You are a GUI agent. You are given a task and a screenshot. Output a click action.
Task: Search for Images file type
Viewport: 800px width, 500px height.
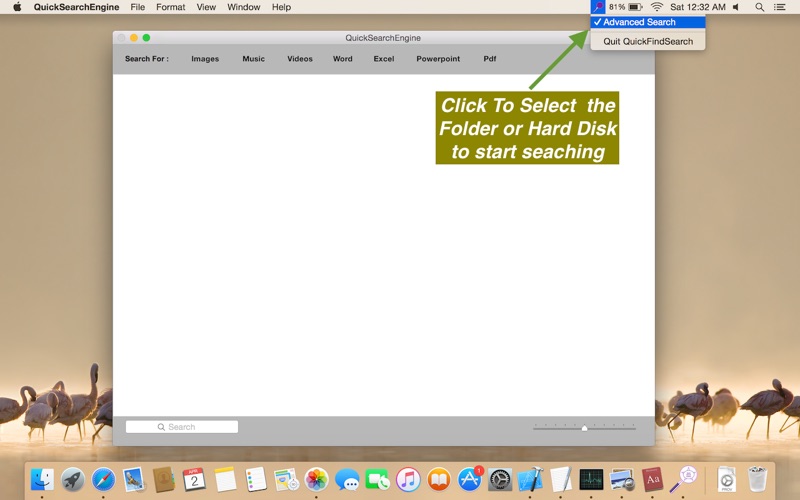(205, 59)
